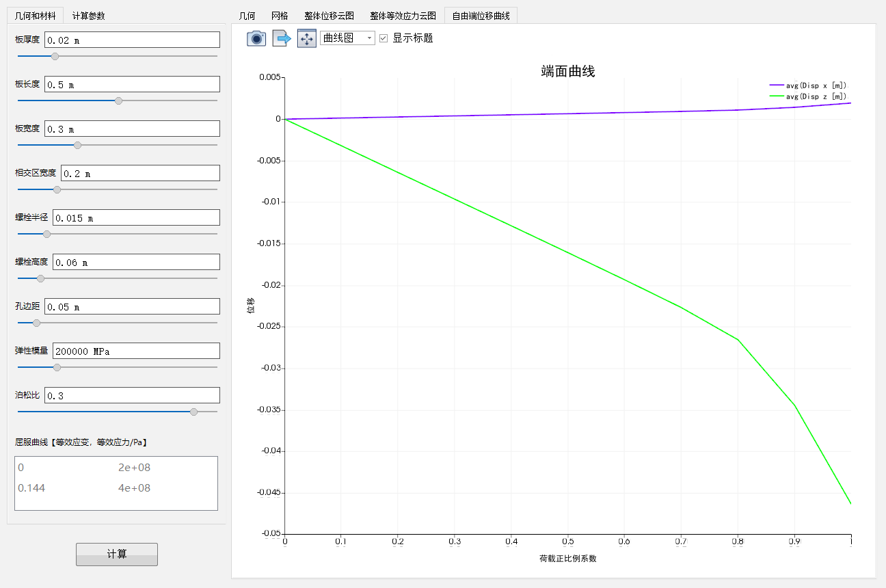Viewport: 886px width, 588px height.
Task: Click the 计算 button
Action: (x=117, y=554)
